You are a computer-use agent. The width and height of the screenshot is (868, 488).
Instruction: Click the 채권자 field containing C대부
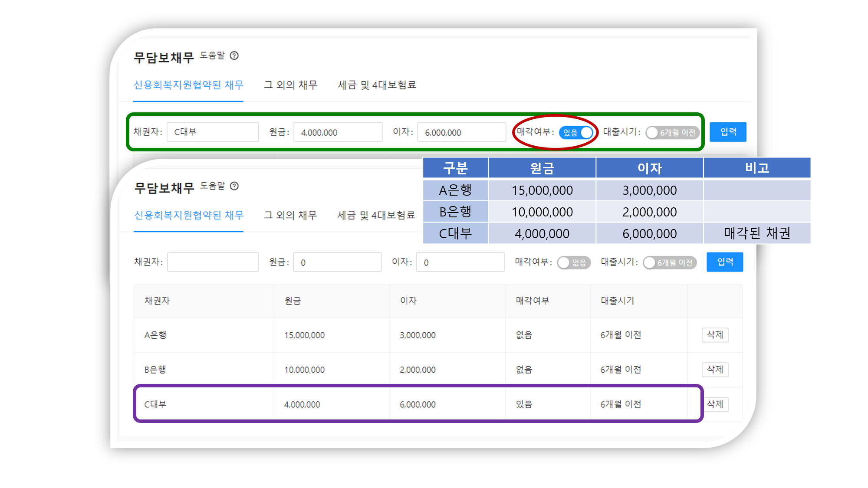click(213, 132)
